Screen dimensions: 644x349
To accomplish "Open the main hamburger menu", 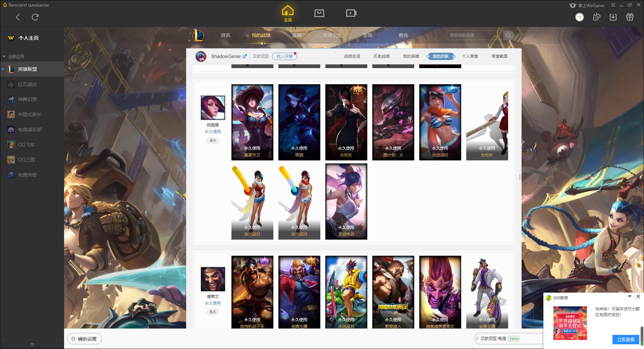I will 613,5.
